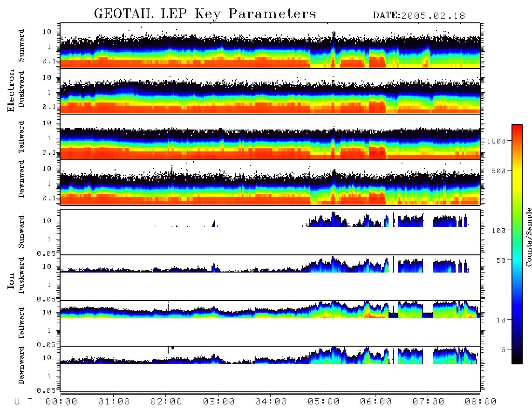Viewport: 532px width, 410px height.
Task: Click the Electron Dawnward spectrogram panel
Action: [x=270, y=182]
